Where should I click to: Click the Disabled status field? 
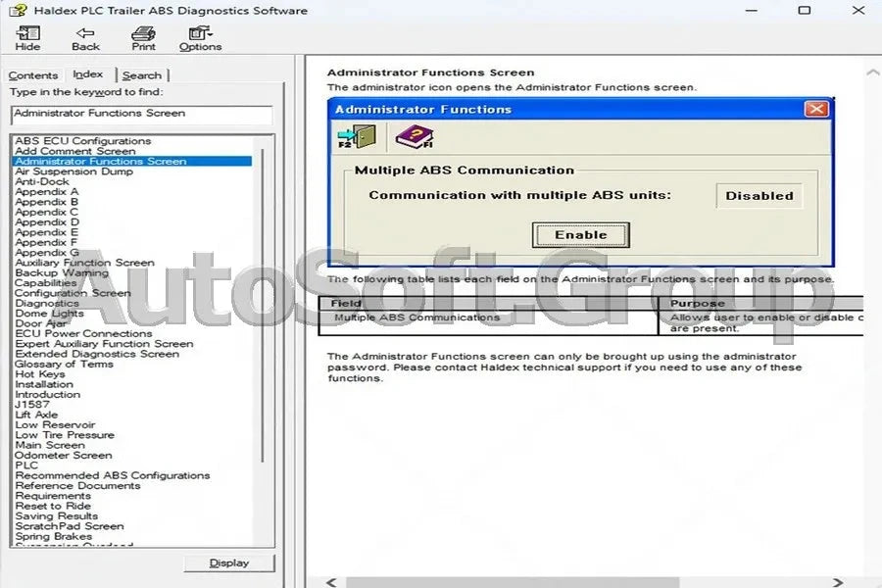pyautogui.click(x=759, y=195)
